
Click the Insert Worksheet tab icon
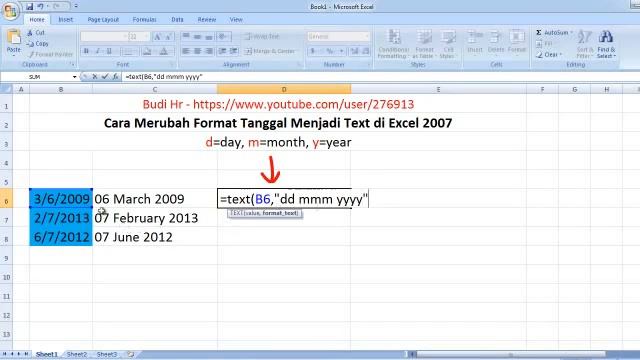[131, 354]
